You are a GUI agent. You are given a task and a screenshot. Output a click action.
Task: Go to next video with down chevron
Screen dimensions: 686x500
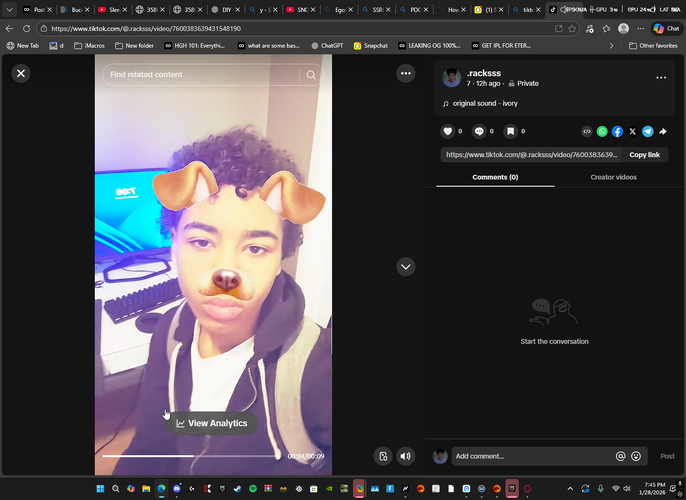(405, 266)
